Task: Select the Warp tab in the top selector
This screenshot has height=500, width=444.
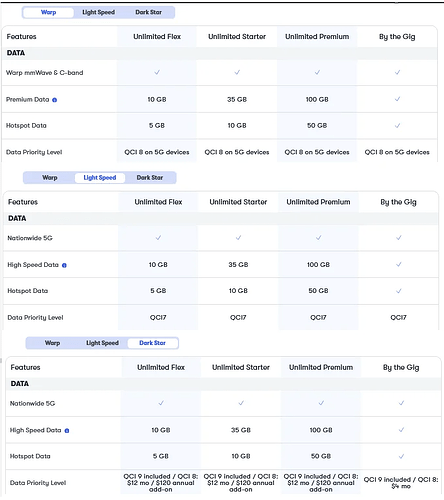Action: pos(48,12)
